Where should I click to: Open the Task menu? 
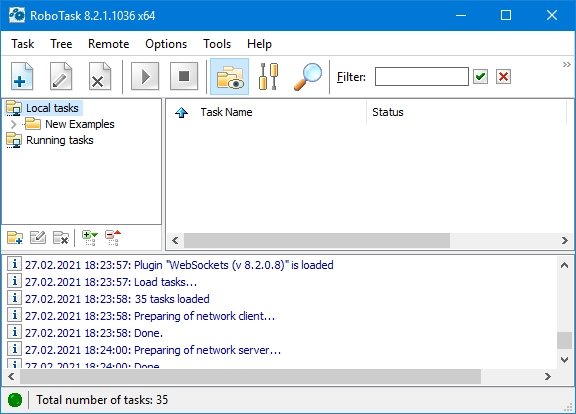point(22,44)
